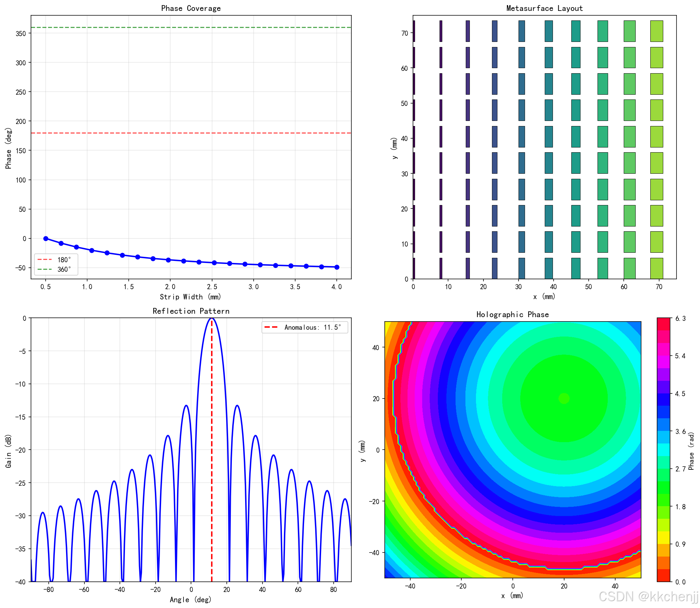
Task: Click the 360° legend entry
Action: pyautogui.click(x=64, y=269)
